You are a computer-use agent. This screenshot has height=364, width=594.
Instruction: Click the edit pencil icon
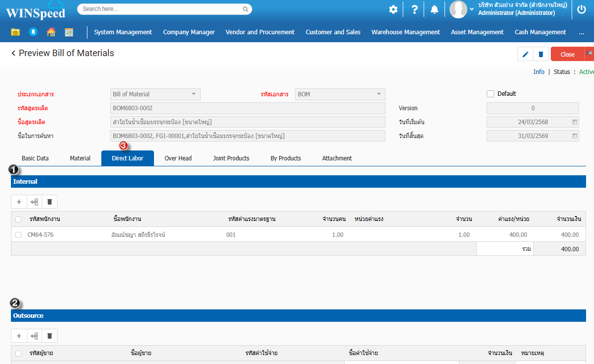tap(525, 54)
